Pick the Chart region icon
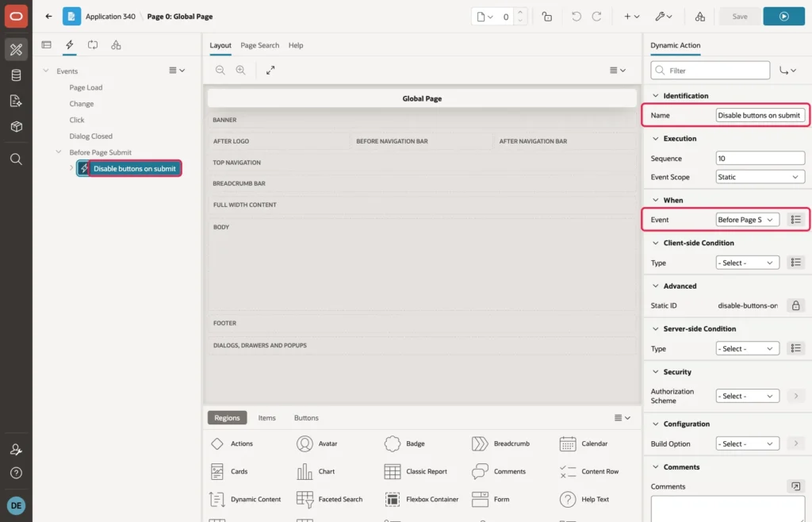 point(304,471)
